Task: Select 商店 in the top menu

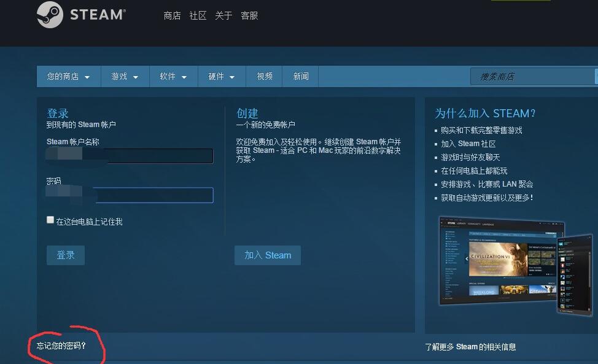Action: [x=172, y=15]
